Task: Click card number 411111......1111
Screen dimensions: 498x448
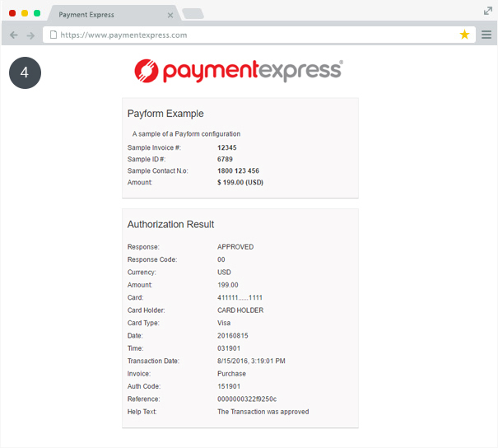Action: tap(240, 298)
